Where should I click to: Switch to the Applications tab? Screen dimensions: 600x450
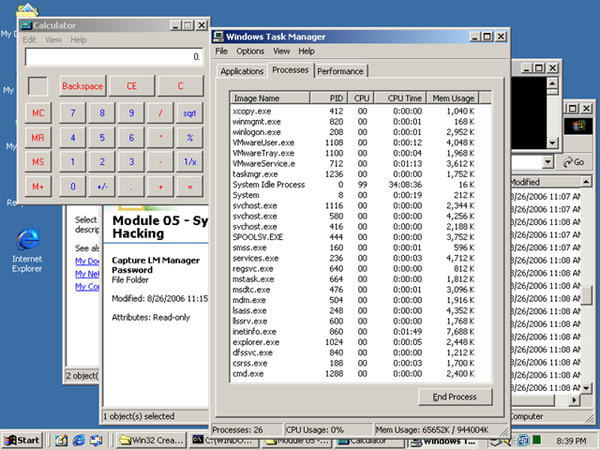coord(242,72)
